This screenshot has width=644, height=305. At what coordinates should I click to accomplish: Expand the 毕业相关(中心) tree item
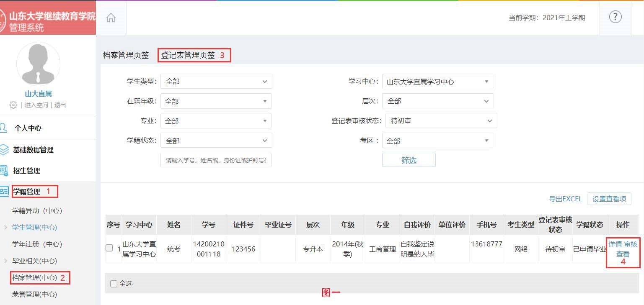[x=6, y=261]
